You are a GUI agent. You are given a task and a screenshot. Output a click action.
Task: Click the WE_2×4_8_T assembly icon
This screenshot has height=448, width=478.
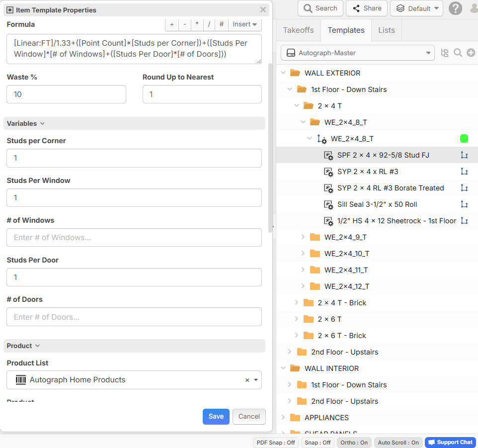tap(322, 139)
